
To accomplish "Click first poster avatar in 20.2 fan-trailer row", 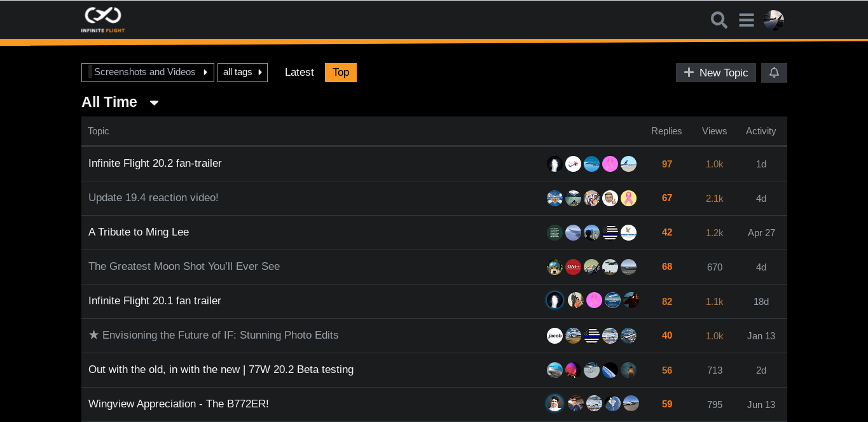I will [555, 164].
